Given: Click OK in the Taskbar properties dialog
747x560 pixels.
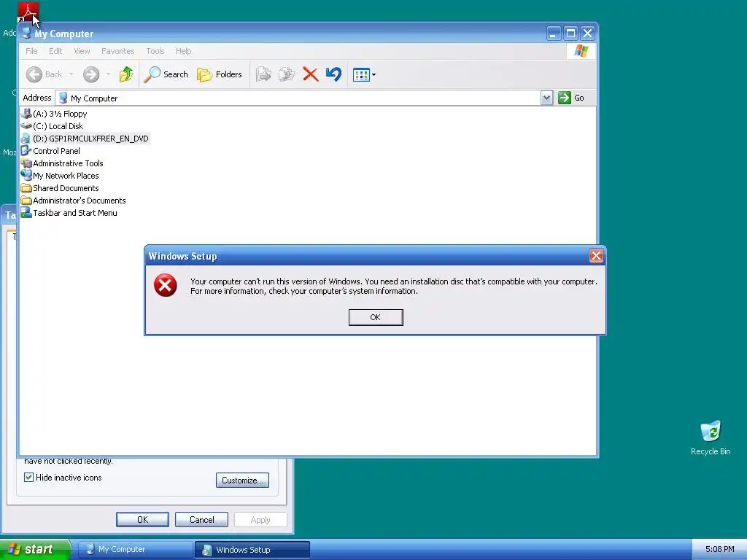Looking at the screenshot, I should (142, 519).
